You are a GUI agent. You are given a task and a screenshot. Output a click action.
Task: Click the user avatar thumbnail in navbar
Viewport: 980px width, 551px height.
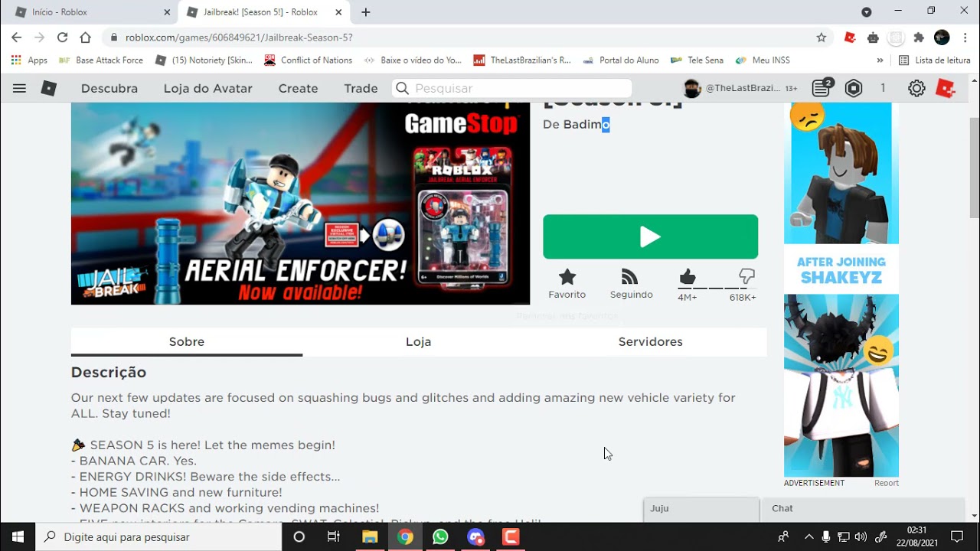pyautogui.click(x=692, y=89)
